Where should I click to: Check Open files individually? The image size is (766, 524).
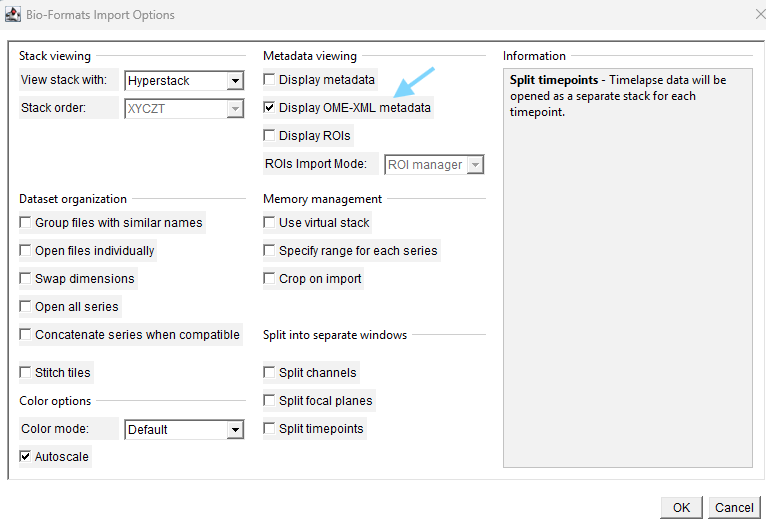[x=26, y=251]
